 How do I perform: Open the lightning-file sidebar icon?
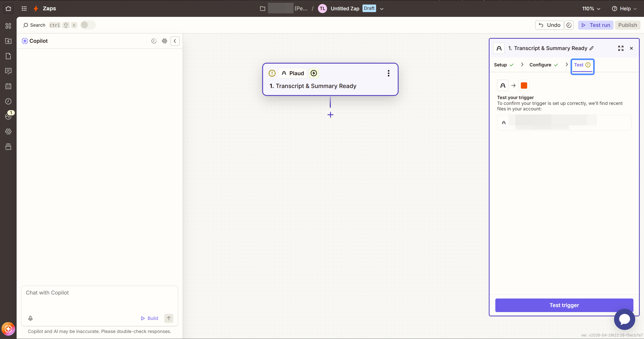tap(8, 41)
